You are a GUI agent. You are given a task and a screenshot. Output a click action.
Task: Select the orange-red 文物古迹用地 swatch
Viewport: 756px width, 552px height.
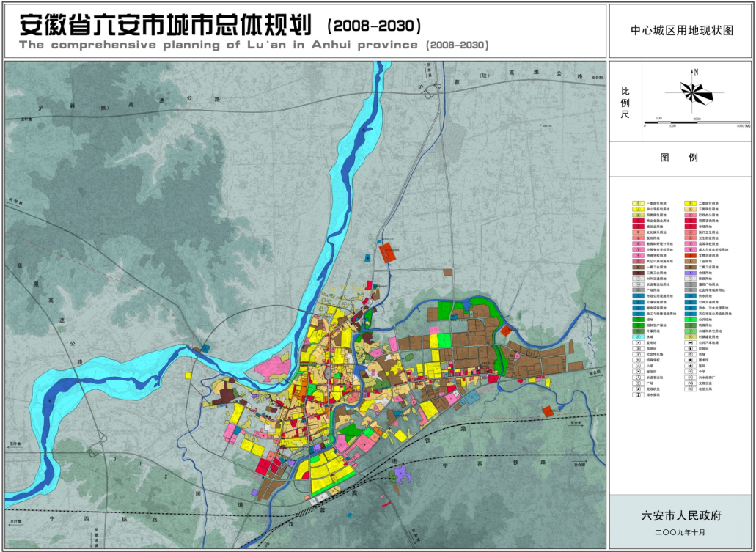691,255
